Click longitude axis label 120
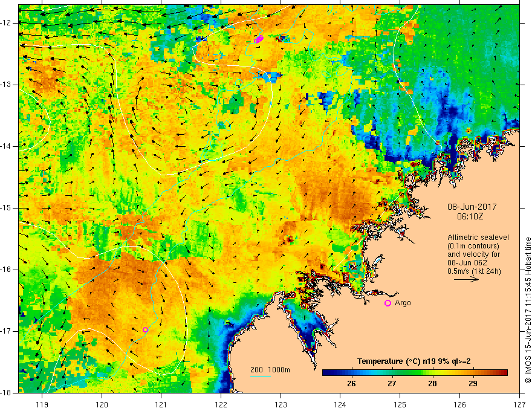Viewport: 532px width, 411px height. click(102, 404)
